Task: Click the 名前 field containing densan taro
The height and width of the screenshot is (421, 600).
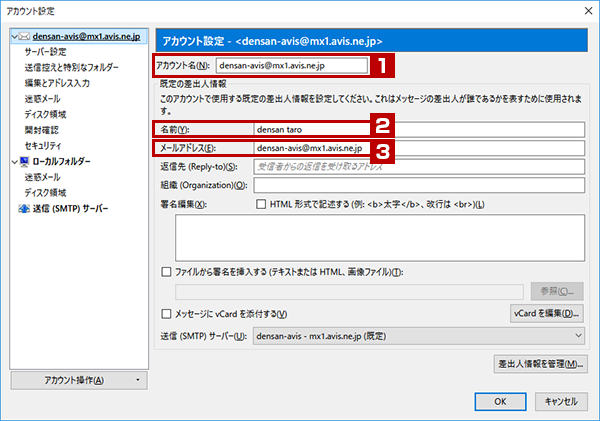Action: (x=419, y=129)
